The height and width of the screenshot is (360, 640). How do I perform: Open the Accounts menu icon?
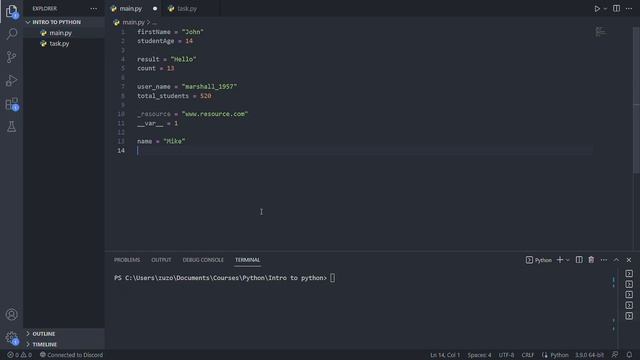click(11, 314)
